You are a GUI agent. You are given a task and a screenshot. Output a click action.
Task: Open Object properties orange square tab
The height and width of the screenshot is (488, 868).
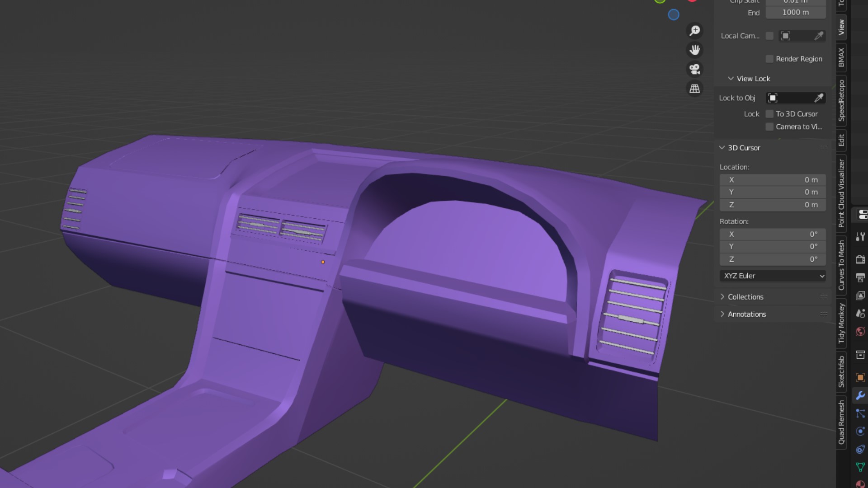tap(860, 377)
